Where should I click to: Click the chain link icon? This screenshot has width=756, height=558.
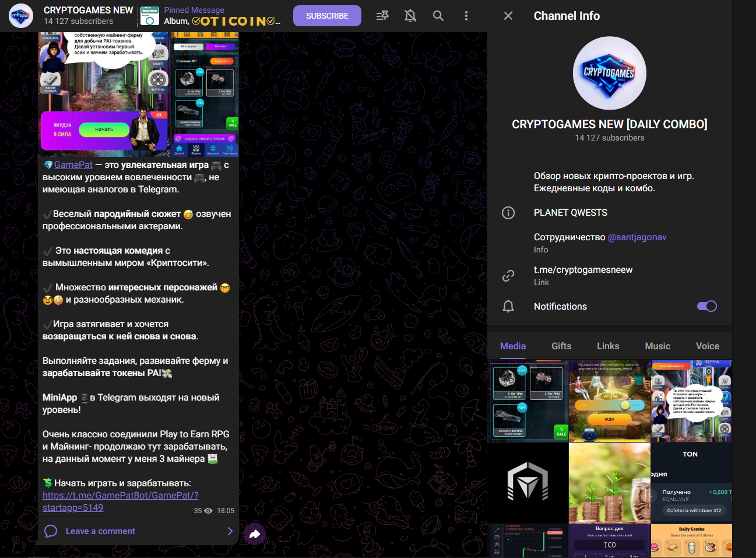point(508,276)
